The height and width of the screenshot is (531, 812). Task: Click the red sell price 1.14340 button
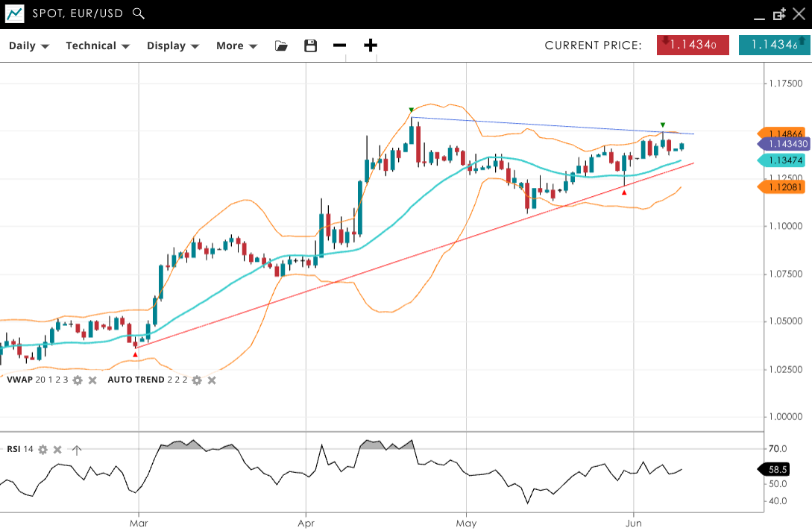693,45
